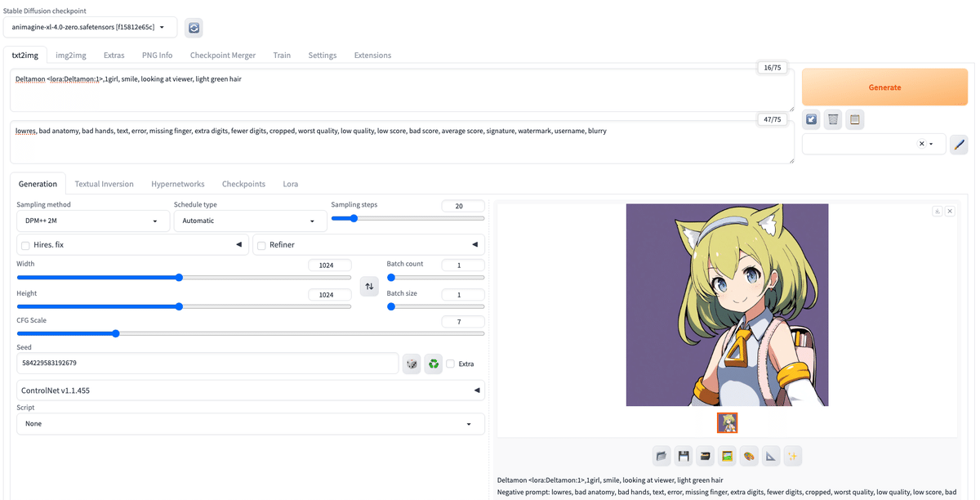Viewport: 980px width, 500px height.
Task: Open the Extras tab
Action: click(114, 55)
